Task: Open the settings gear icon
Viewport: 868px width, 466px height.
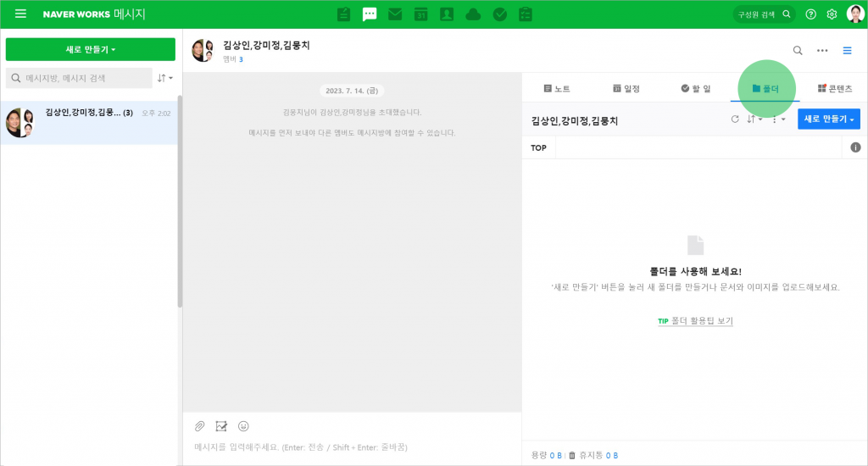Action: (832, 14)
